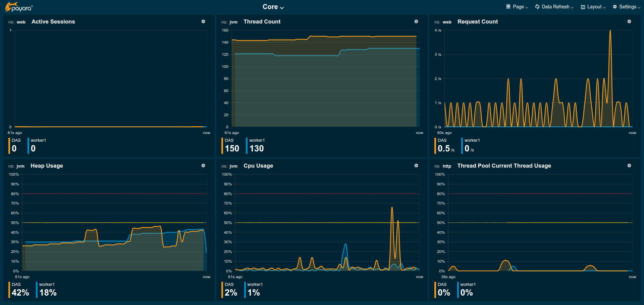
Task: Click the Payara logo icon
Action: point(19,7)
